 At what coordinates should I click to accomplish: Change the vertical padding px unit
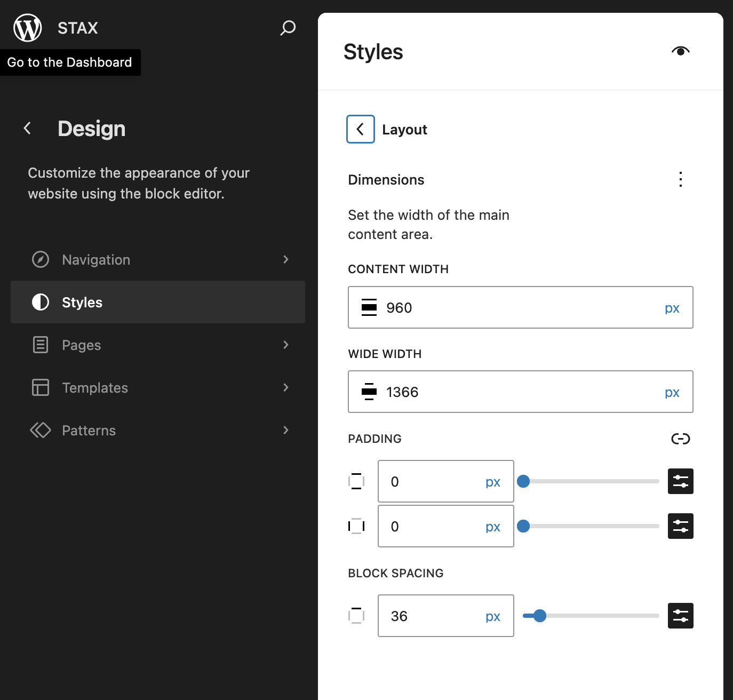click(x=493, y=482)
